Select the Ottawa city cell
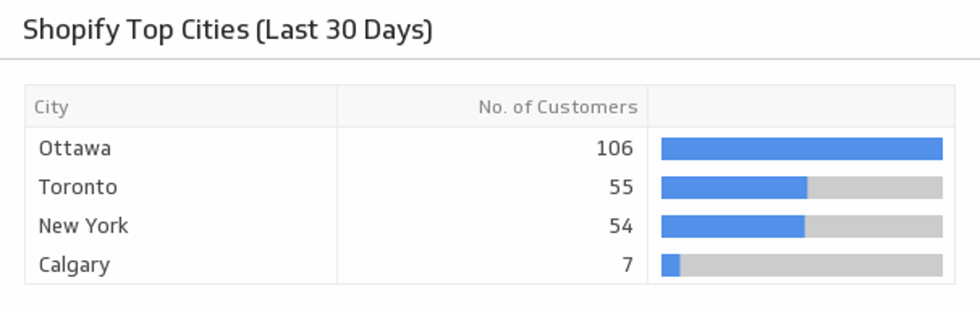This screenshot has height=309, width=980. (75, 149)
